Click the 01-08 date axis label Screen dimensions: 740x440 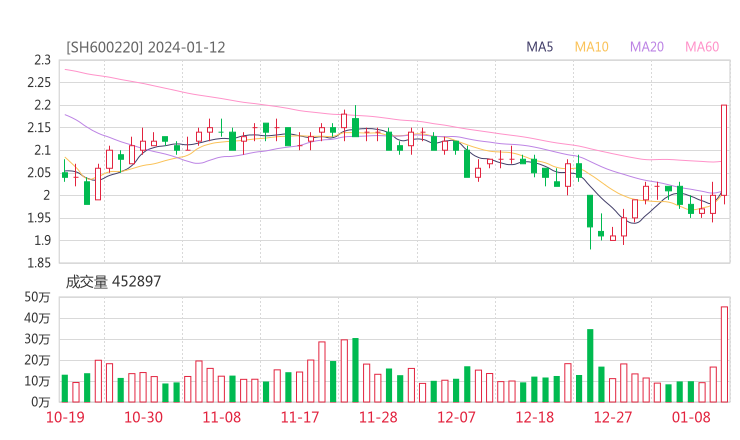pyautogui.click(x=691, y=417)
